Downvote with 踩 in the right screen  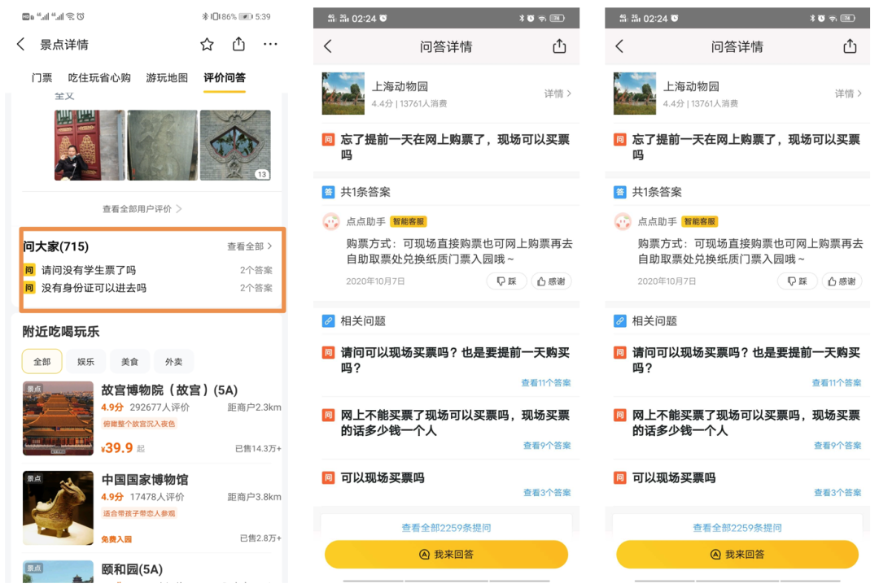pyautogui.click(x=797, y=281)
